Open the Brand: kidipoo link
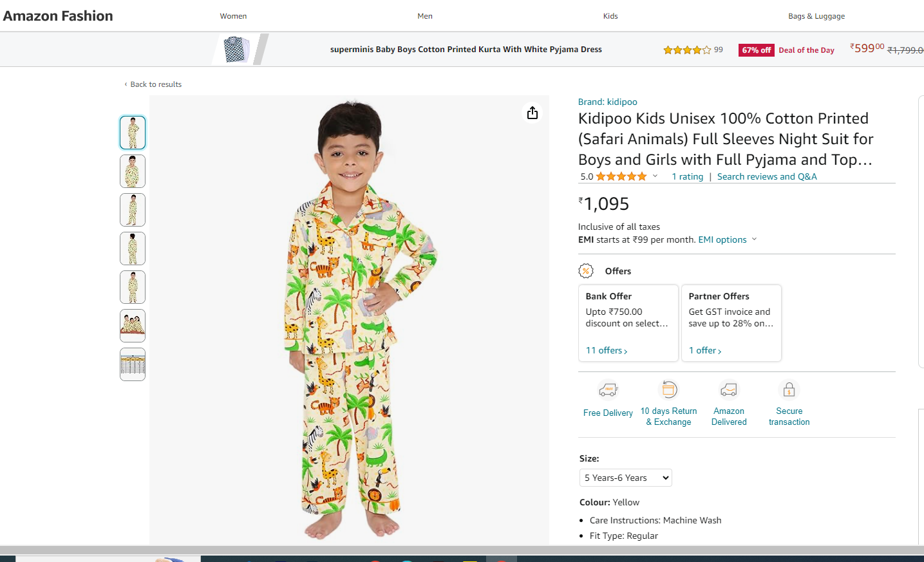This screenshot has width=924, height=562. coord(607,102)
